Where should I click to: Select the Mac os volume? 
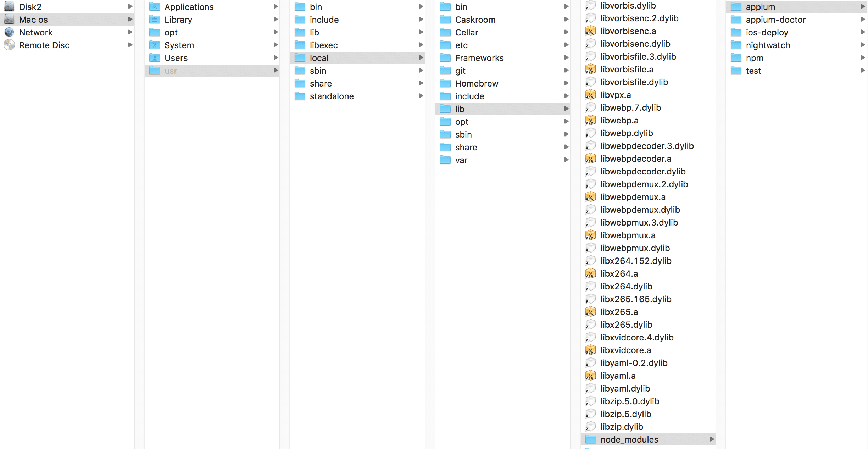(x=33, y=20)
